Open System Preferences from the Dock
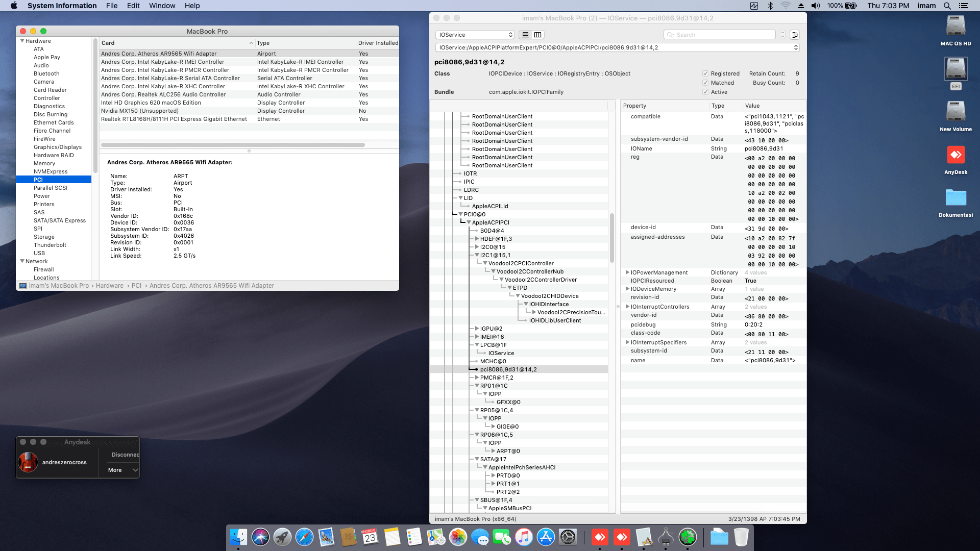Screen dimensions: 980x551 (x=568, y=537)
